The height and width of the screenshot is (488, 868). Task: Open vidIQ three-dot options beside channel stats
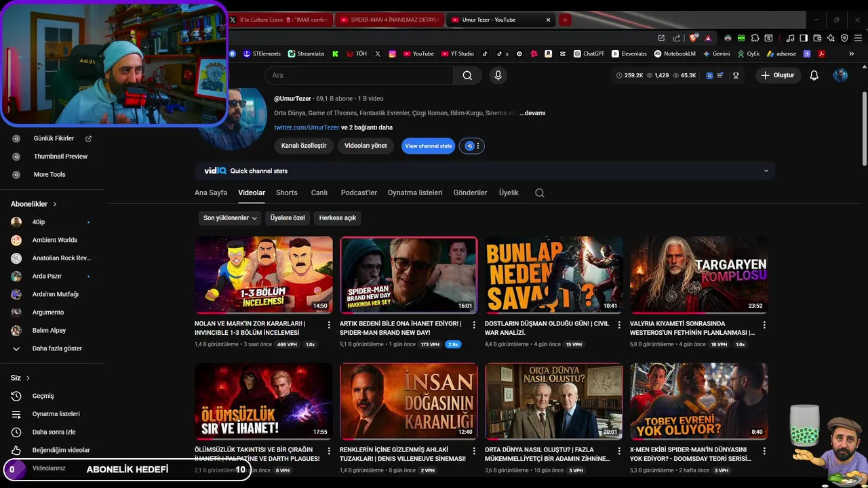(478, 146)
